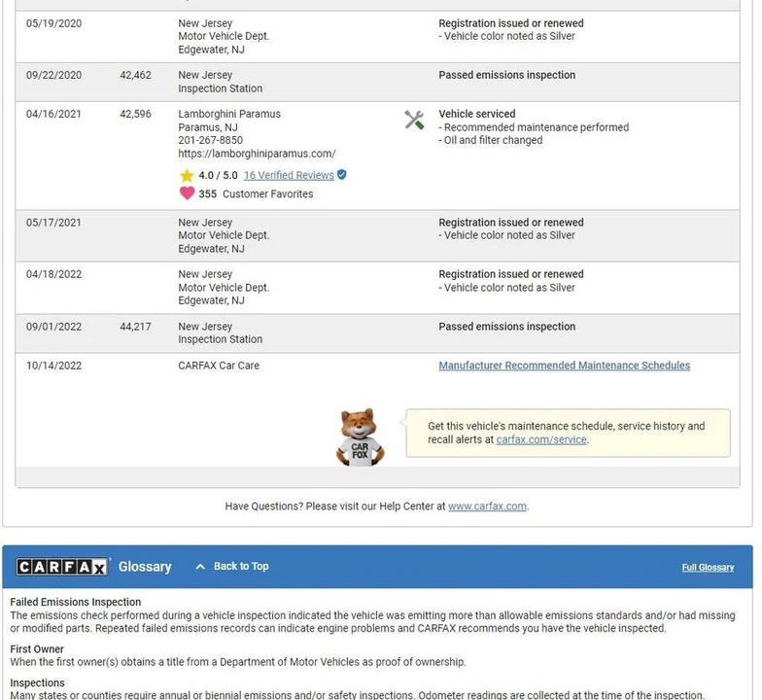Click the Get this vehicle's maintenance schedule tip
The height and width of the screenshot is (700, 762).
(x=568, y=434)
